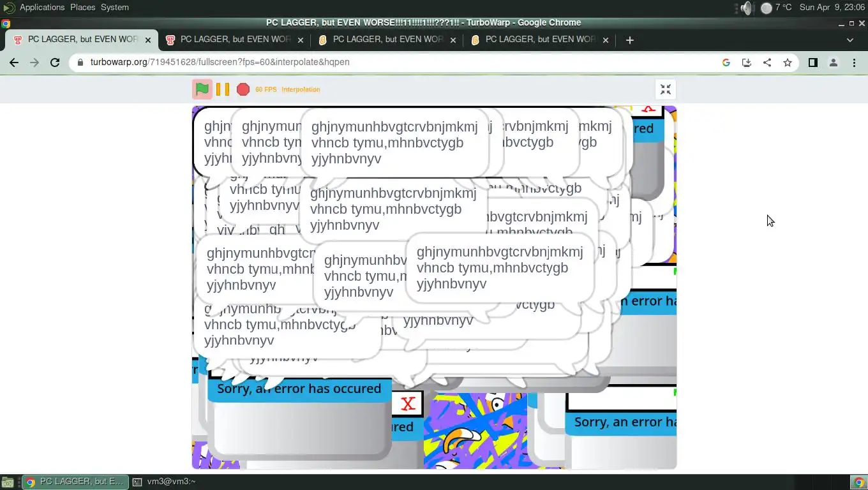Screen dimensions: 868x490
Task: Share this page using the share icon
Action: coord(767,63)
